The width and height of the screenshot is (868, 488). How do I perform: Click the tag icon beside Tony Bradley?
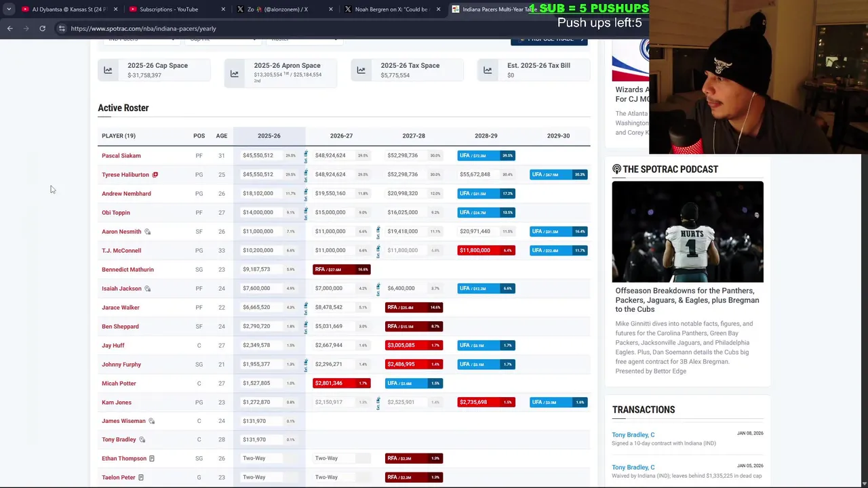point(142,440)
